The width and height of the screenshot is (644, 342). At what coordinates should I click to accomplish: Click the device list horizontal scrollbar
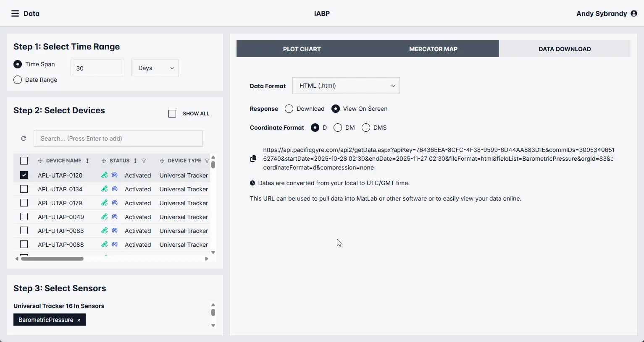(53, 258)
